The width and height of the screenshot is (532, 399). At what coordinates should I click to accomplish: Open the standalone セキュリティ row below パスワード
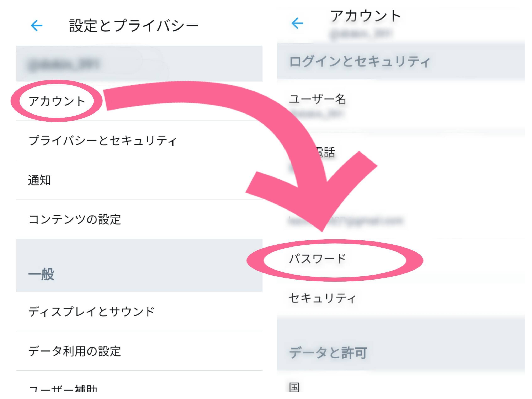tap(322, 298)
